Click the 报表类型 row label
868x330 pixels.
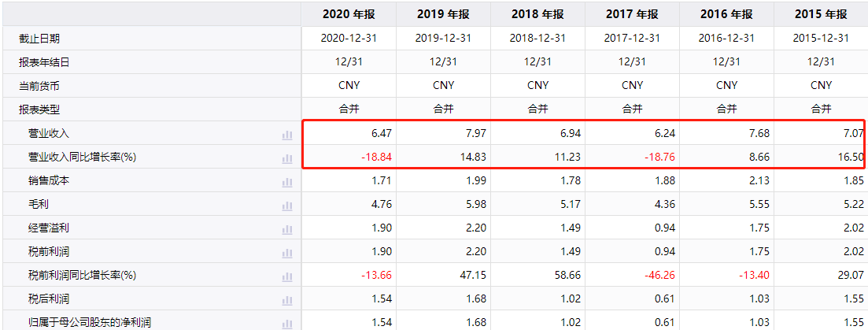[39, 110]
